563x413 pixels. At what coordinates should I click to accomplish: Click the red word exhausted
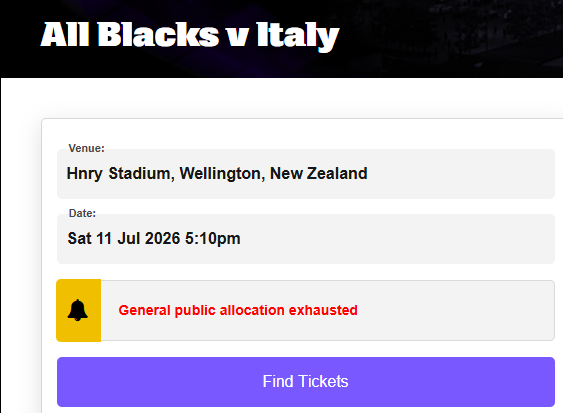click(323, 310)
